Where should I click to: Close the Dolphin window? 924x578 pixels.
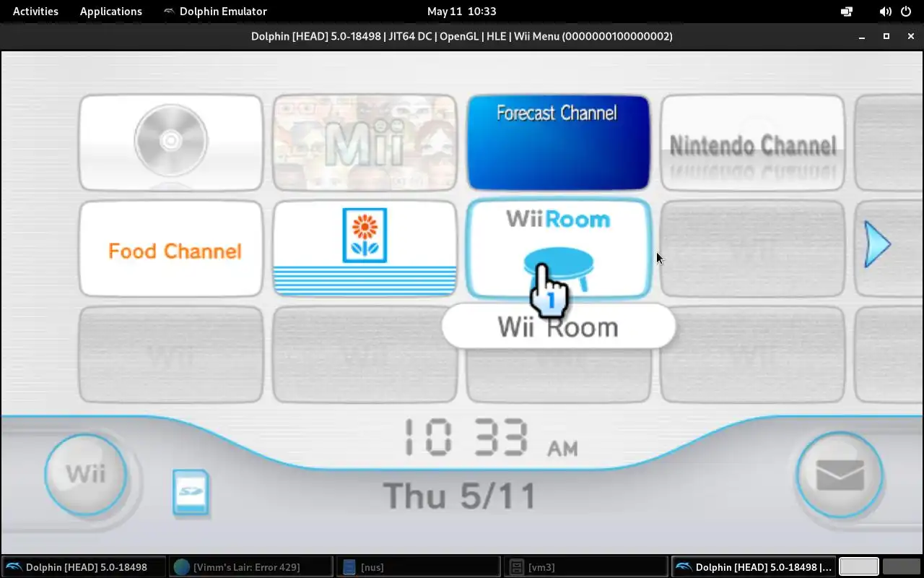point(910,36)
